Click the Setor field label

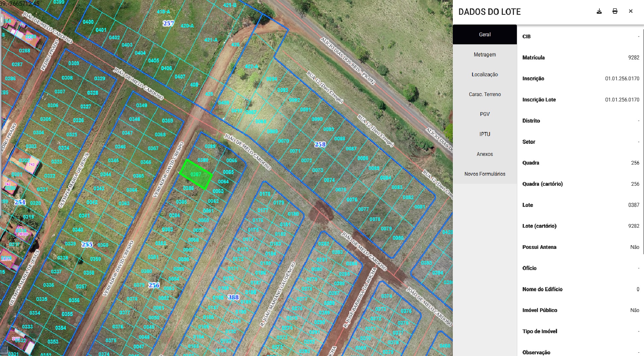pos(529,142)
